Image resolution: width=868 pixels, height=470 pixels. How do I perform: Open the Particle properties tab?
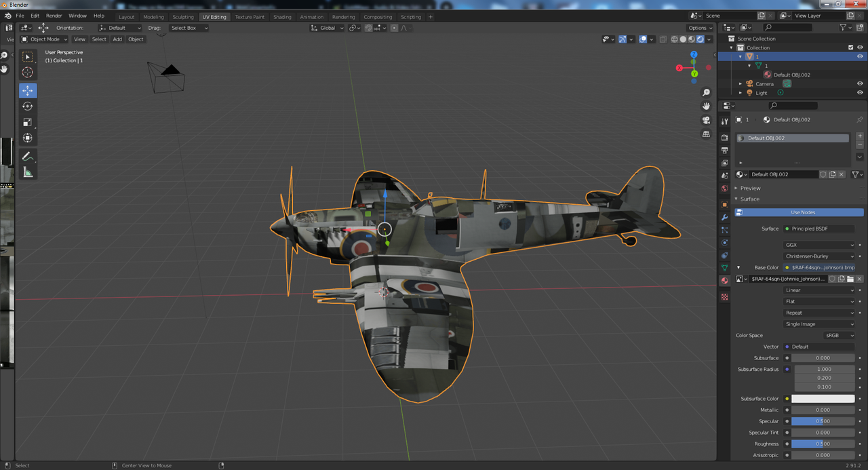tap(724, 230)
